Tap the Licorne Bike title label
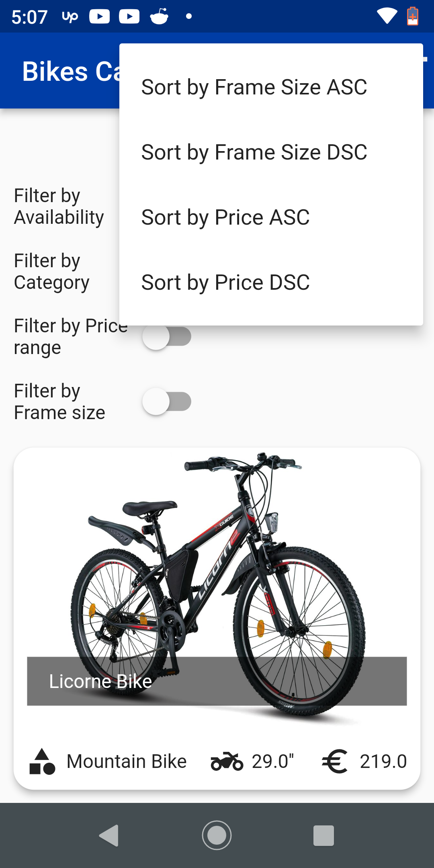Viewport: 434px width, 868px height. tap(100, 682)
